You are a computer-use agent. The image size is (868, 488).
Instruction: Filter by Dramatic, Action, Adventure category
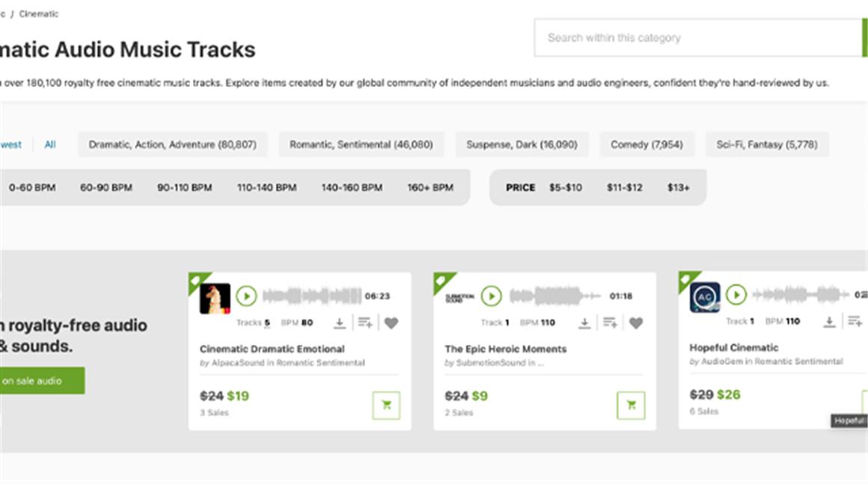click(x=172, y=144)
